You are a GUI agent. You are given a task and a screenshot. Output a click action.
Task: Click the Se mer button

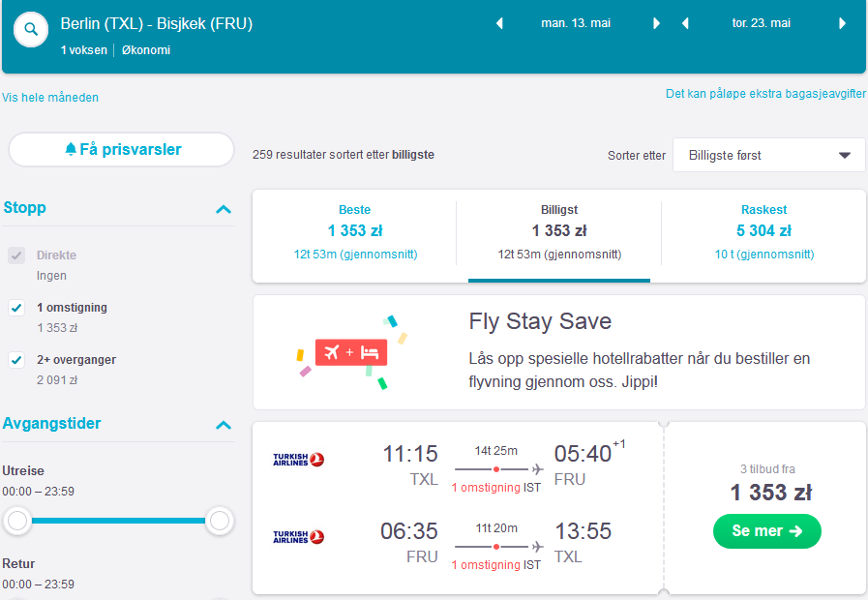[x=766, y=531]
